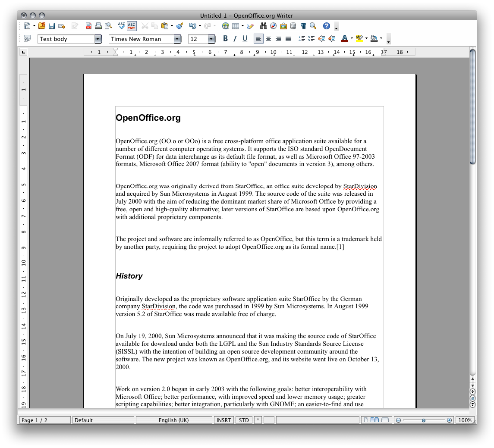Open a new document with the New icon

coord(26,26)
